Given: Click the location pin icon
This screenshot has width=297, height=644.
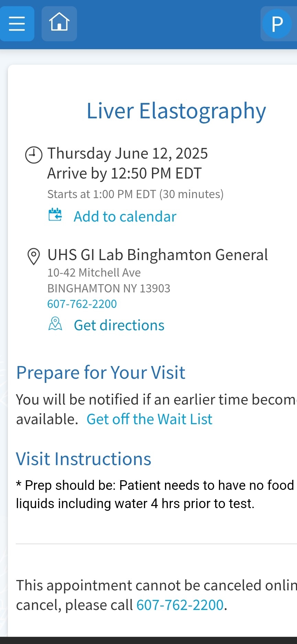Looking at the screenshot, I should (x=33, y=257).
